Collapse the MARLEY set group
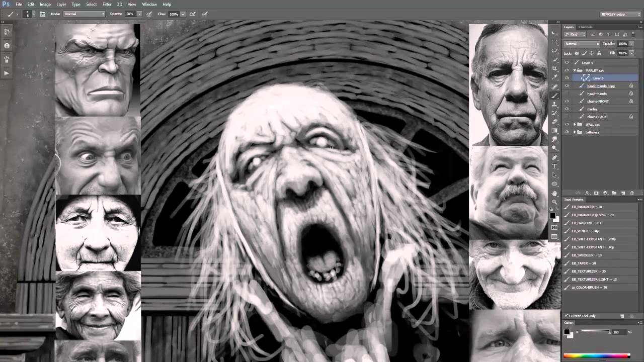Viewport: 644px width, 362px height. coord(575,70)
